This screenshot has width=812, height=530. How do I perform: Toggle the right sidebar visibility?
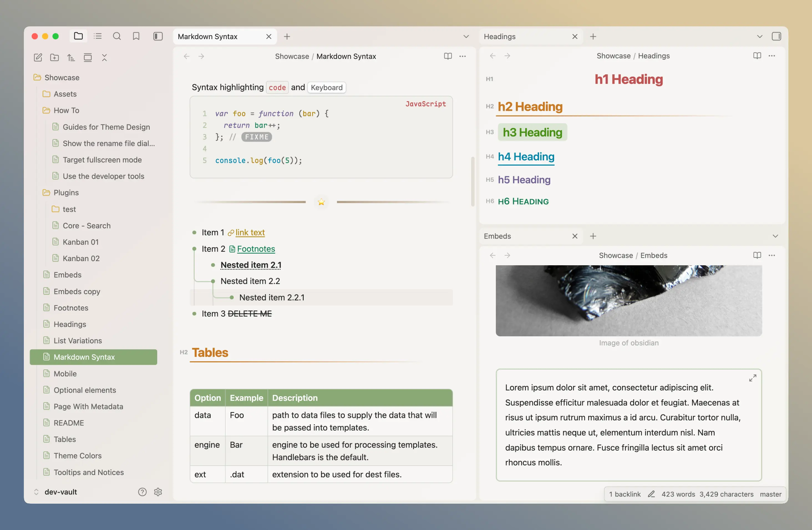776,36
